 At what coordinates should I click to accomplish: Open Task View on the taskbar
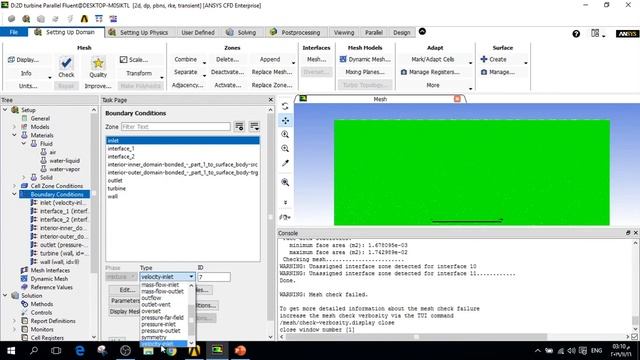pyautogui.click(x=56, y=350)
